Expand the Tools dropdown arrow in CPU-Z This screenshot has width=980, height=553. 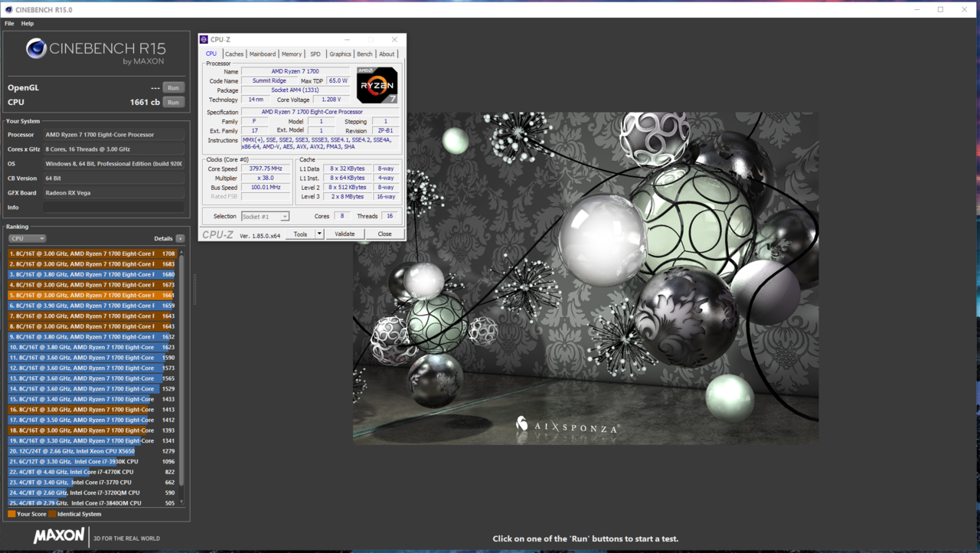(319, 234)
